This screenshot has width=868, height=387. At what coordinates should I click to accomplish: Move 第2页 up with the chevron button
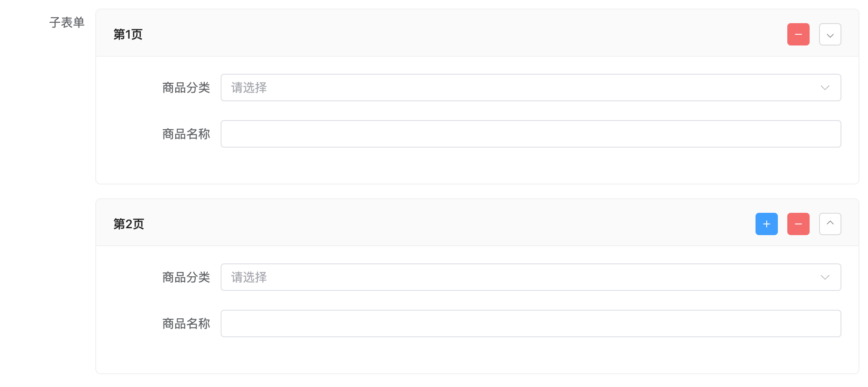830,224
